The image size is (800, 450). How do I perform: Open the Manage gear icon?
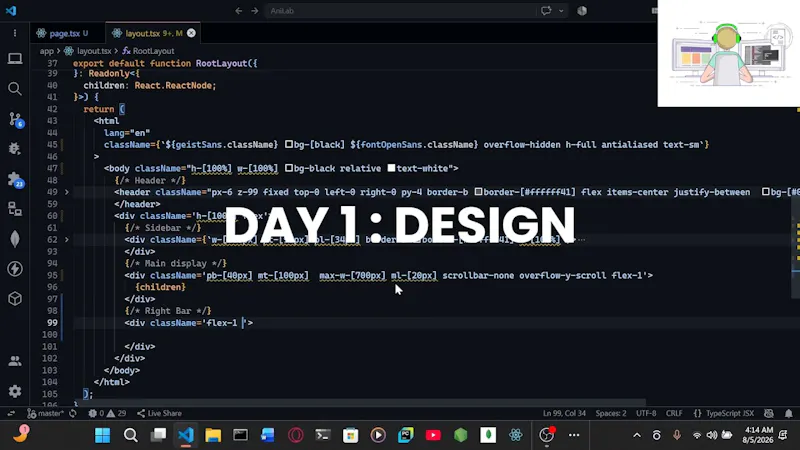pyautogui.click(x=15, y=391)
